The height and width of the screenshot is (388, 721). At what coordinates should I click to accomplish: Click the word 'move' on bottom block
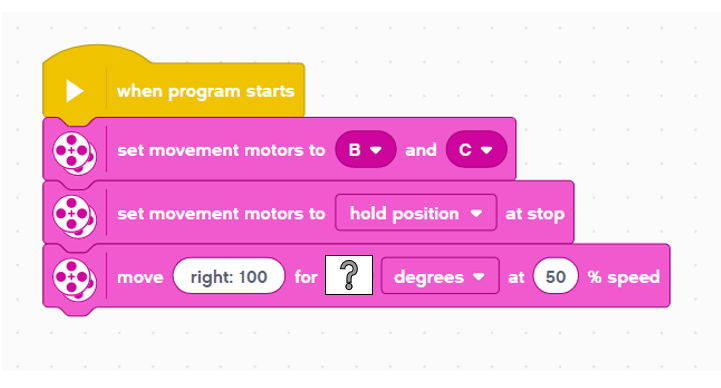pos(140,277)
